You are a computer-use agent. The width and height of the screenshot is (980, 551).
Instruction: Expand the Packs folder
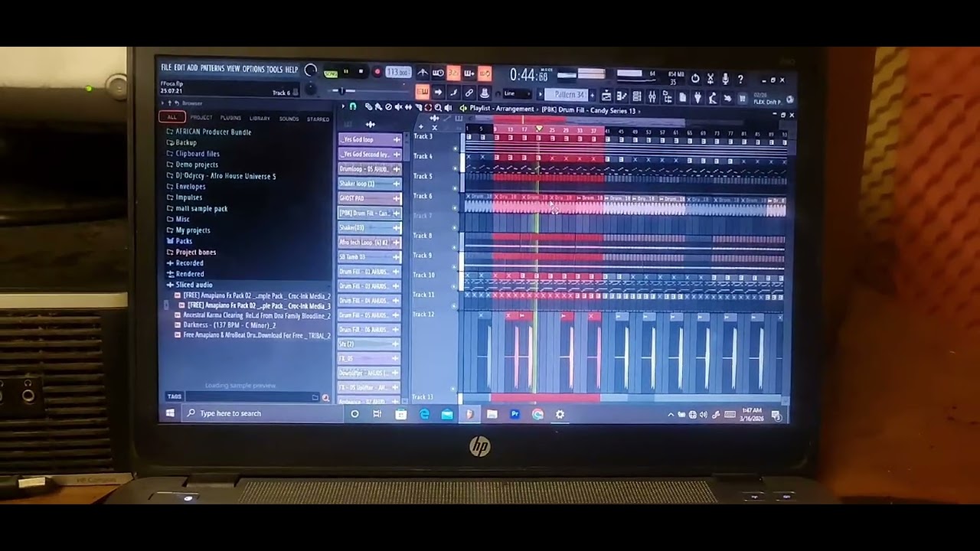181,241
